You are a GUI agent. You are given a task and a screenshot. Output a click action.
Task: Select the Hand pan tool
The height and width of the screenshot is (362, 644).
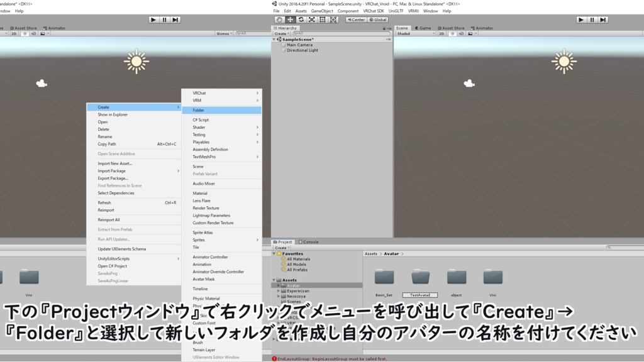click(279, 19)
